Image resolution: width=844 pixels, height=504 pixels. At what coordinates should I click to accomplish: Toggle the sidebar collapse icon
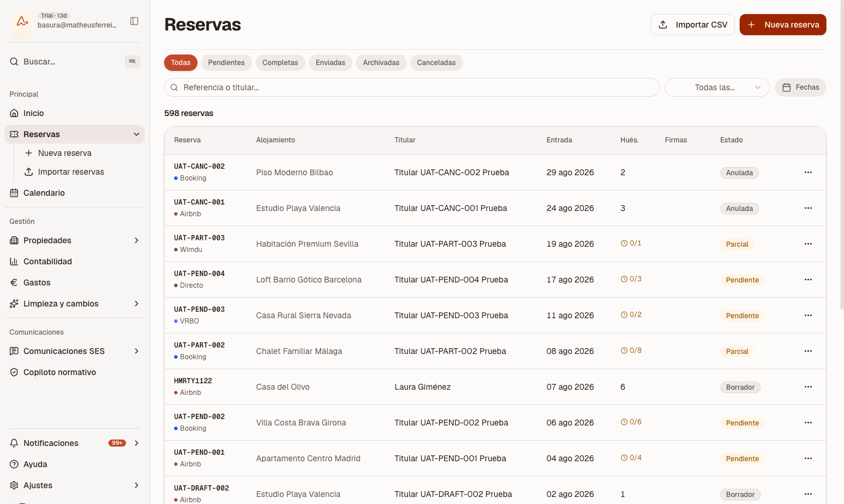coord(134,21)
